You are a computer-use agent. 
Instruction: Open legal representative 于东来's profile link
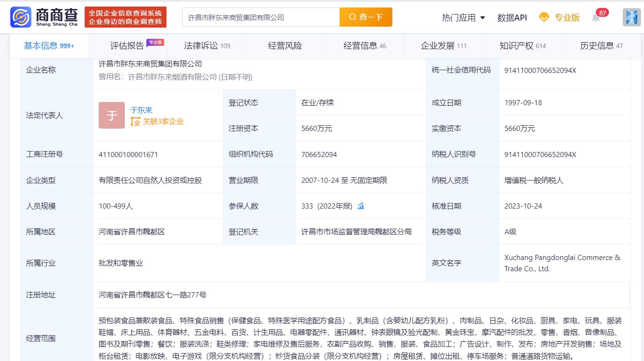(141, 110)
